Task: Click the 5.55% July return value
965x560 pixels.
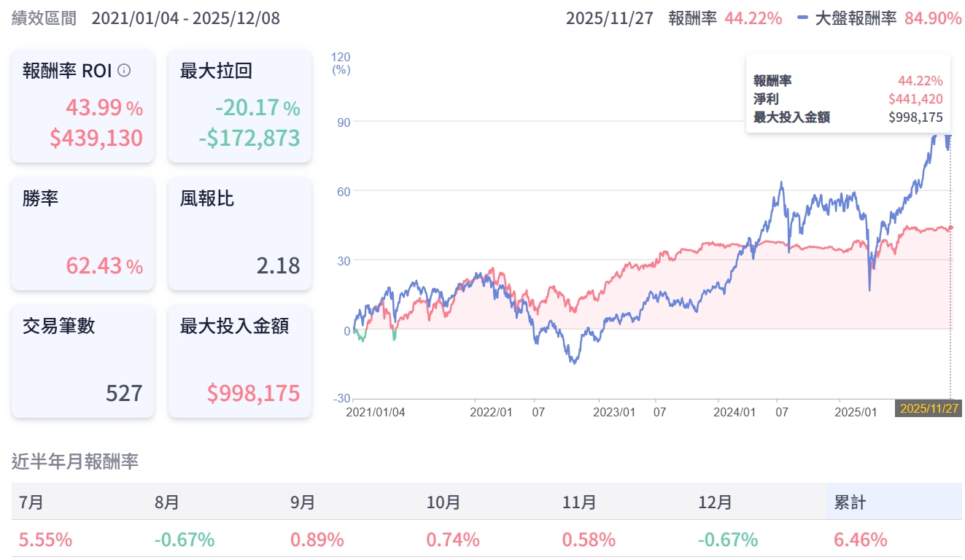Action: pos(45,540)
